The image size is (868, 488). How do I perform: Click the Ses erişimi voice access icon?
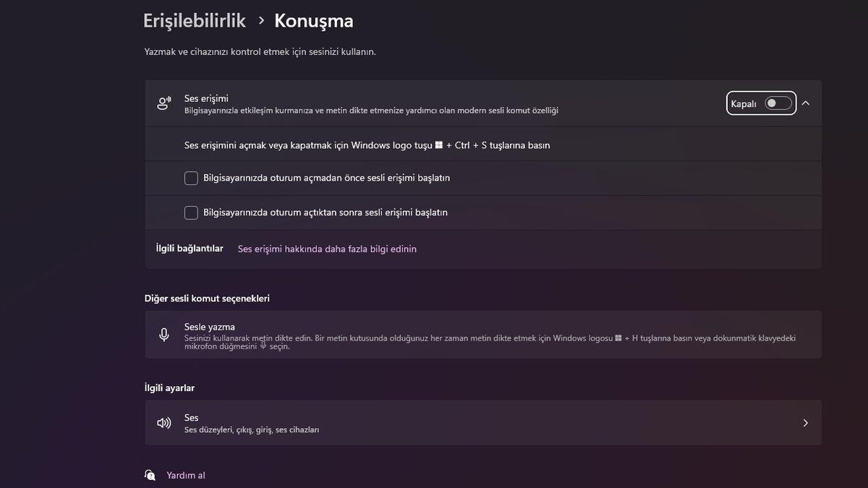click(x=163, y=103)
